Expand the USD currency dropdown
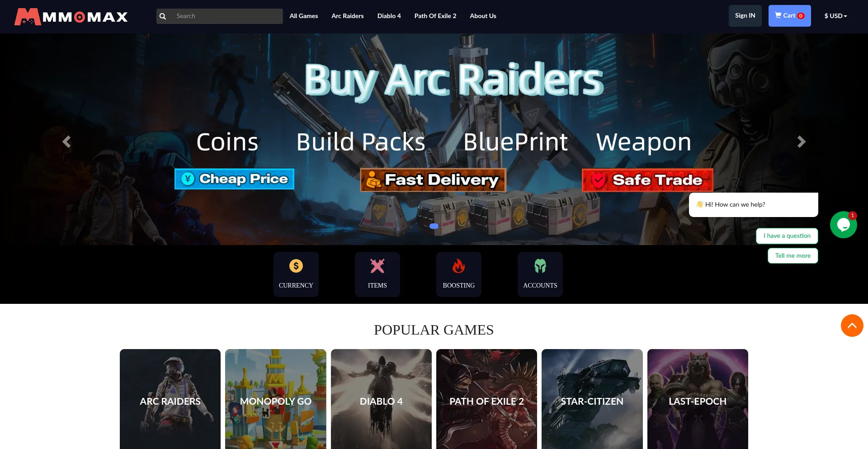Screen dimensions: 868x449 835,16
